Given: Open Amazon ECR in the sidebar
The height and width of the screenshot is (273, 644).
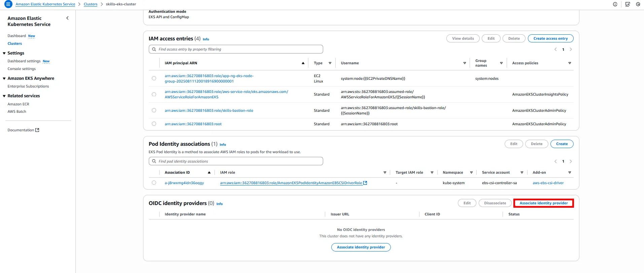Looking at the screenshot, I should click(x=19, y=104).
